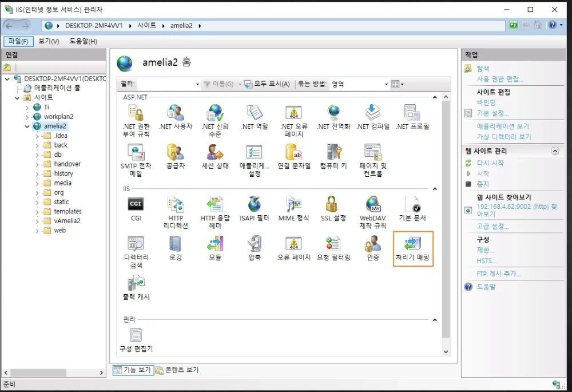The width and height of the screenshot is (572, 392).
Task: Open the .NET 컴파일 icon
Action: coord(372,117)
